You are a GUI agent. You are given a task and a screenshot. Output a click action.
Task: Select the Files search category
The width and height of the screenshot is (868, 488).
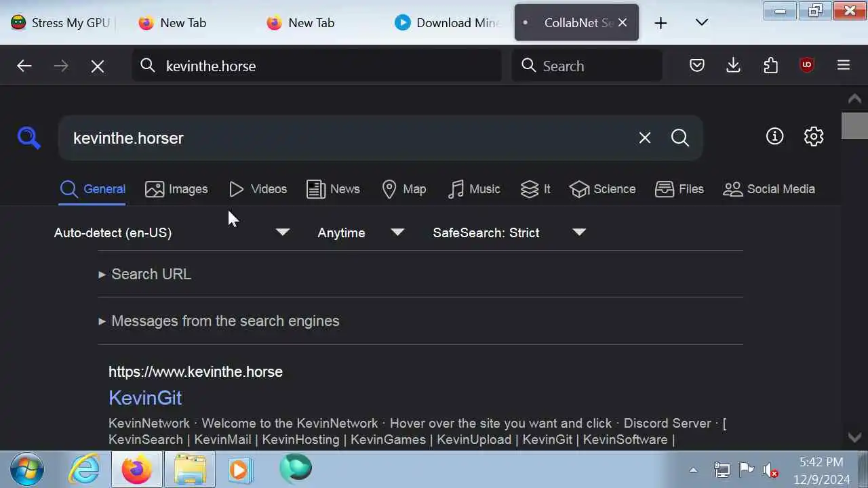679,189
